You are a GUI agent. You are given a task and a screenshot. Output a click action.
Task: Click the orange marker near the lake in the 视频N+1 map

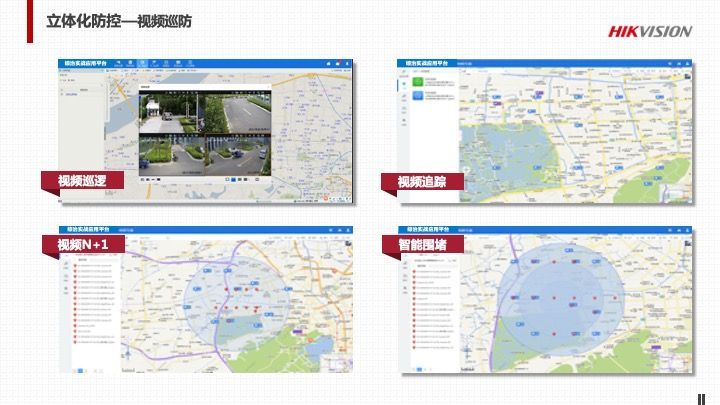310,340
